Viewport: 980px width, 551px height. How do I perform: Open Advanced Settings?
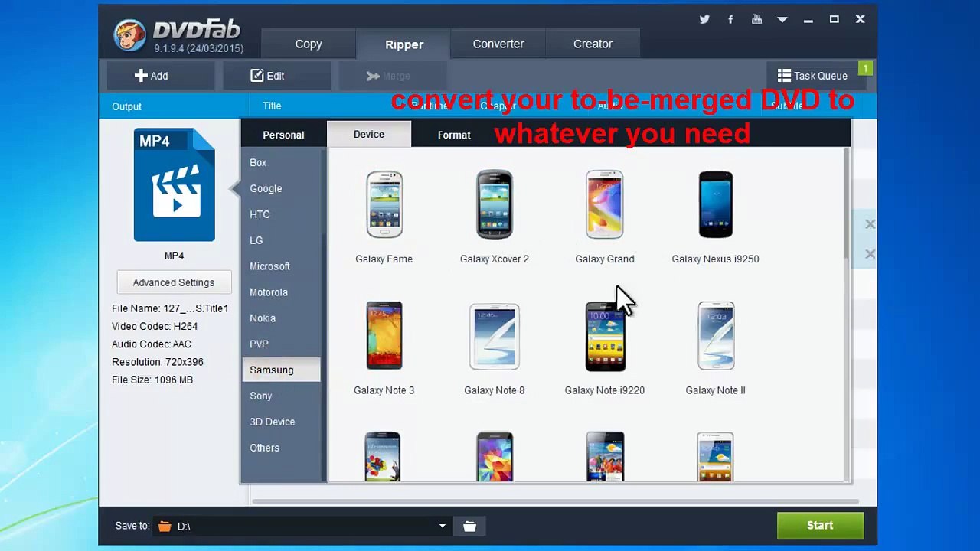pos(174,282)
